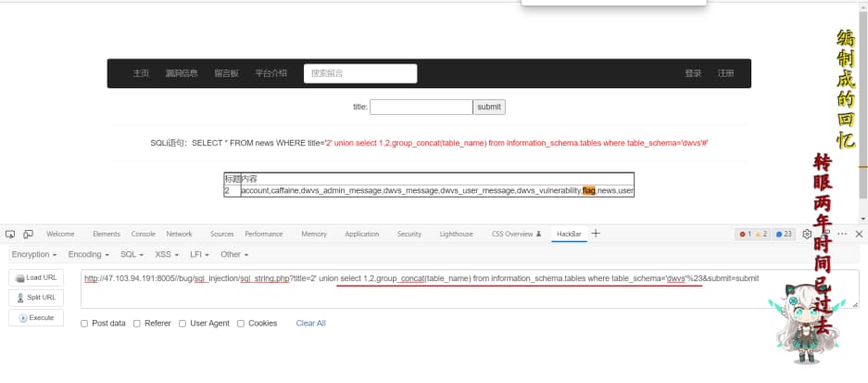Image resolution: width=868 pixels, height=383 pixels.
Task: Open the 平台介绍 navigation link
Action: (270, 73)
